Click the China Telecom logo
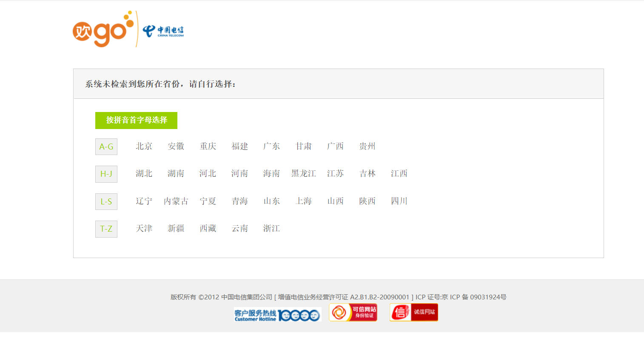This screenshot has height=356, width=644. [163, 31]
